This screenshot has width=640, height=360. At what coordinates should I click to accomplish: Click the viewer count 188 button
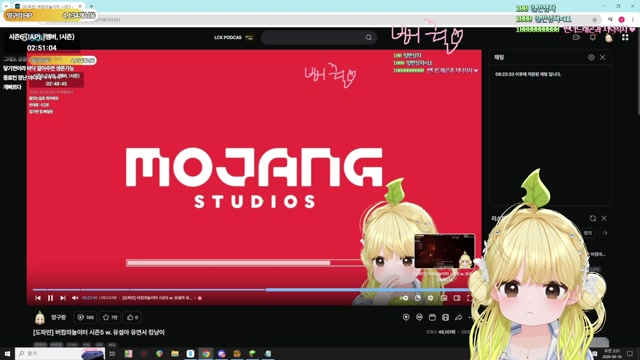click(85, 317)
